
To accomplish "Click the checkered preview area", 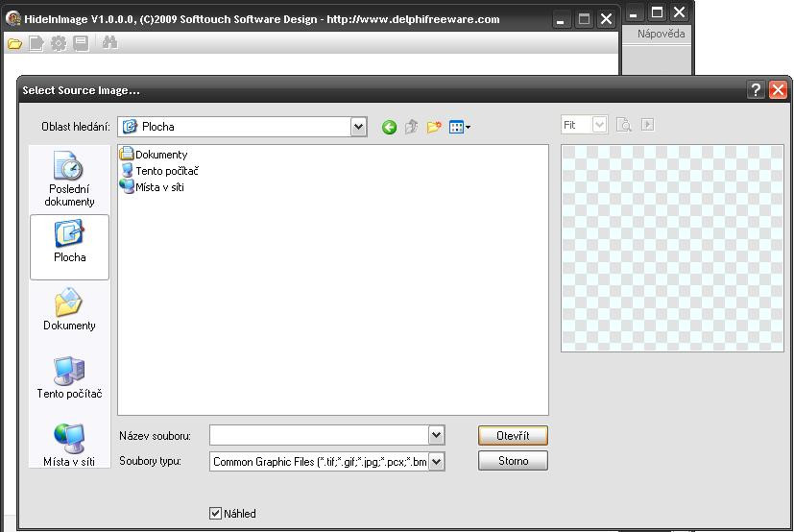I will 672,249.
